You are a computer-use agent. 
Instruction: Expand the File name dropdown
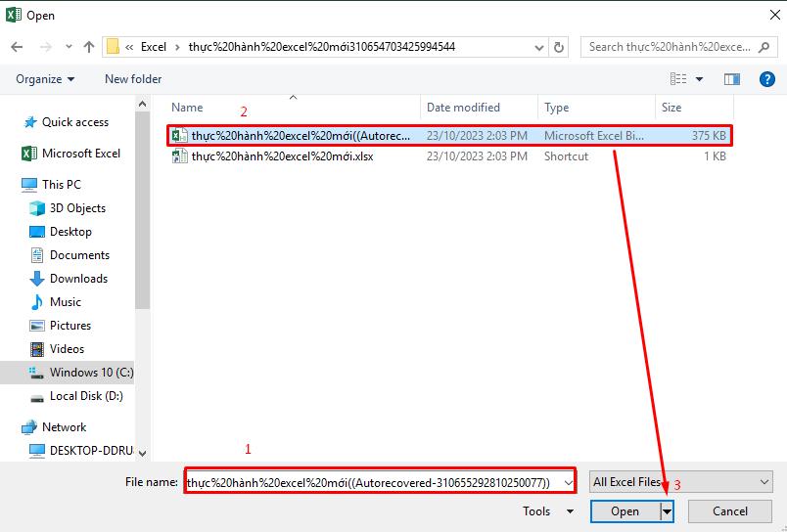pyautogui.click(x=568, y=483)
